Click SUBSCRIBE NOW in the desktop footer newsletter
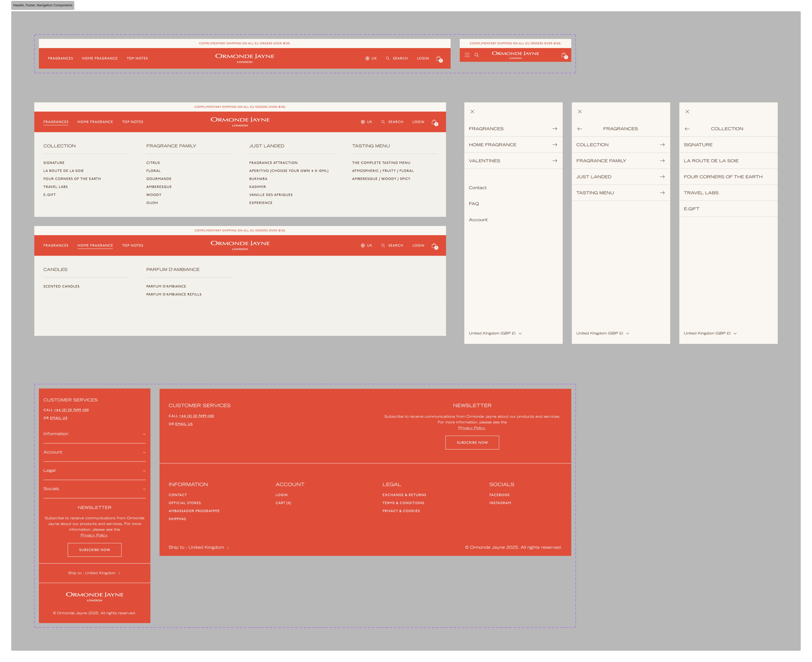812x662 pixels. (x=472, y=443)
